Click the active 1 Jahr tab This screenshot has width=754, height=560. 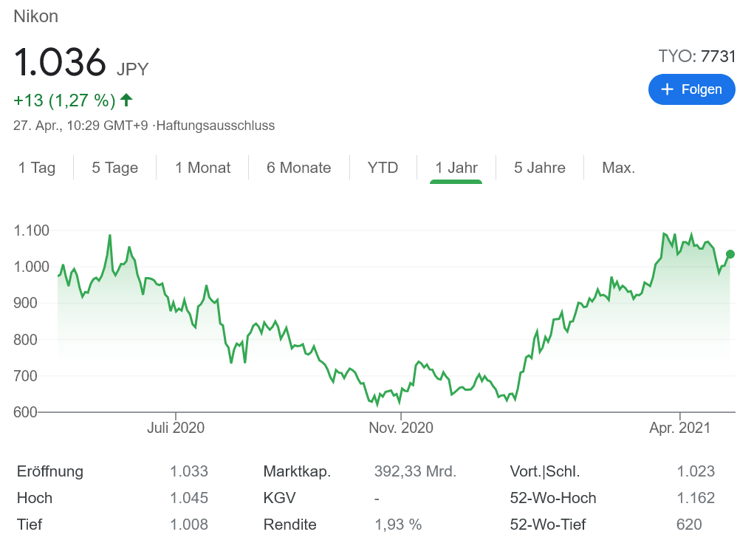456,168
